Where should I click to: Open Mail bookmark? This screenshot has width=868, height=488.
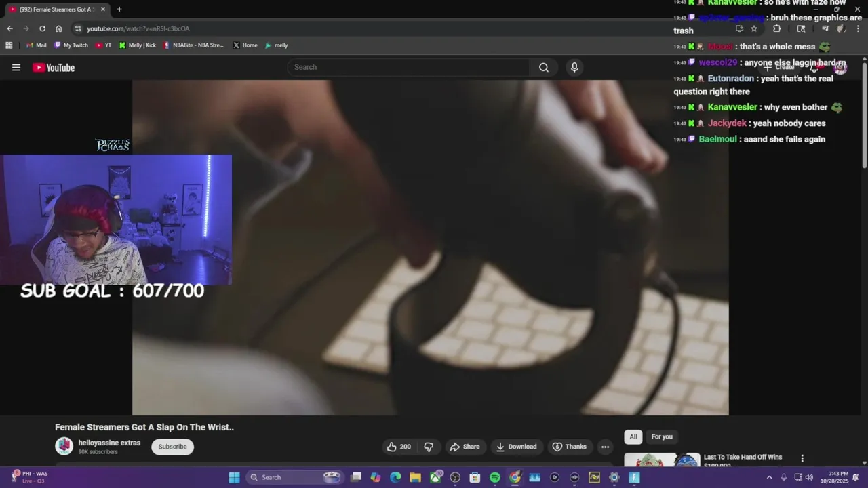coord(36,45)
